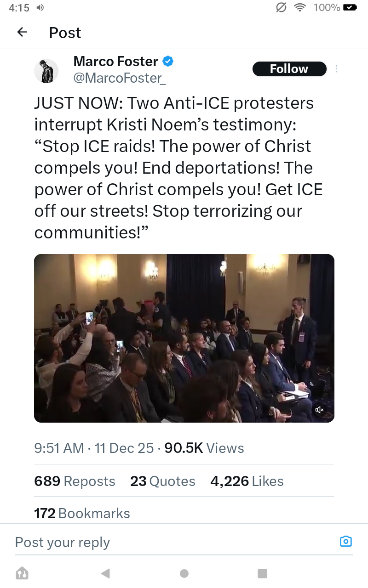The width and height of the screenshot is (368, 588).
Task: Open the three-dot more options menu
Action: 336,69
